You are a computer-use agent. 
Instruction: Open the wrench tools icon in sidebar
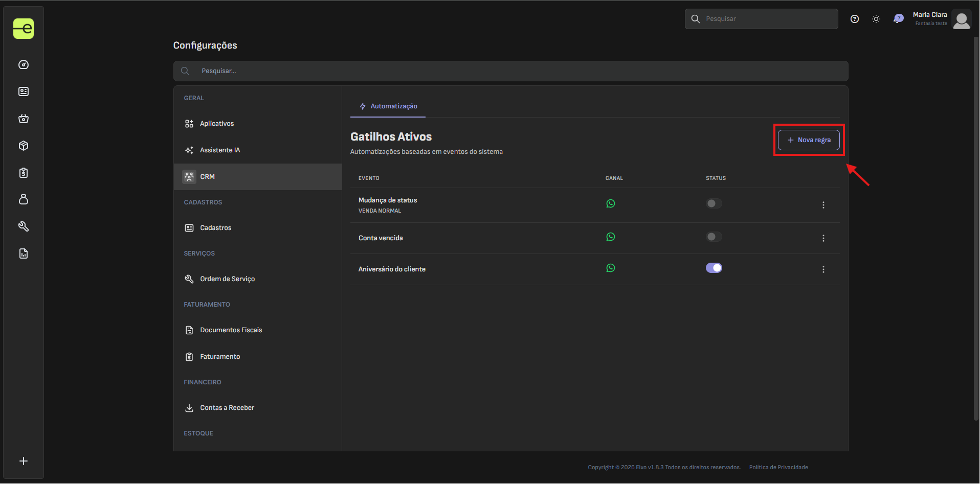click(x=24, y=226)
